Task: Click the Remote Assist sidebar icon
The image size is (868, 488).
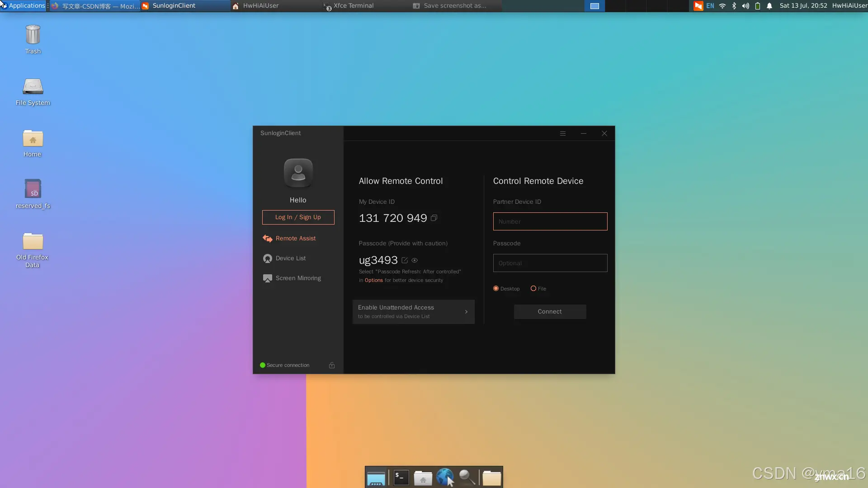Action: 268,238
